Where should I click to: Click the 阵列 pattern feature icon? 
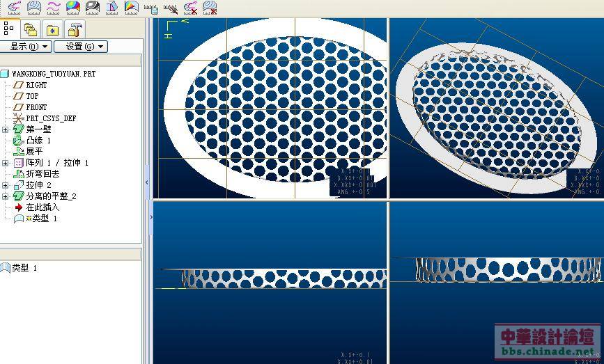coord(19,163)
